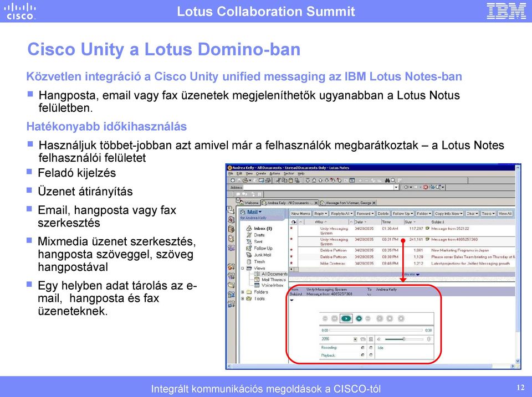Collapse the Views tree node
Image resolution: width=532 pixels, height=397 pixels.
[x=243, y=268]
